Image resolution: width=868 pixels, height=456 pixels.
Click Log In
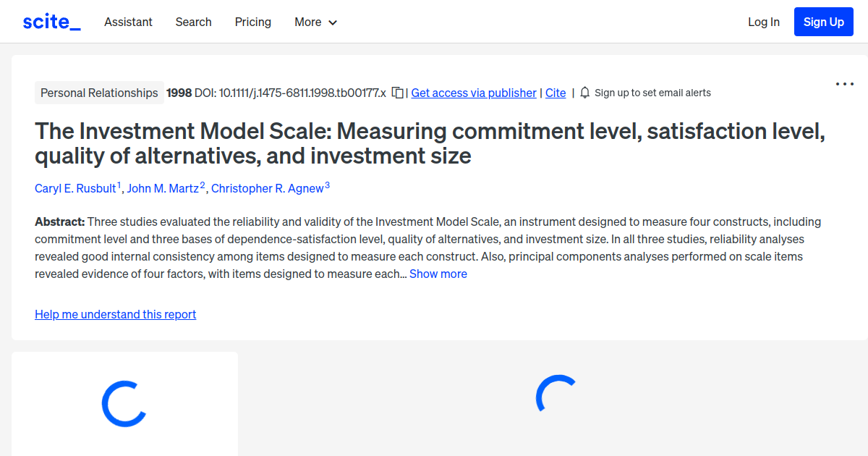coord(763,22)
